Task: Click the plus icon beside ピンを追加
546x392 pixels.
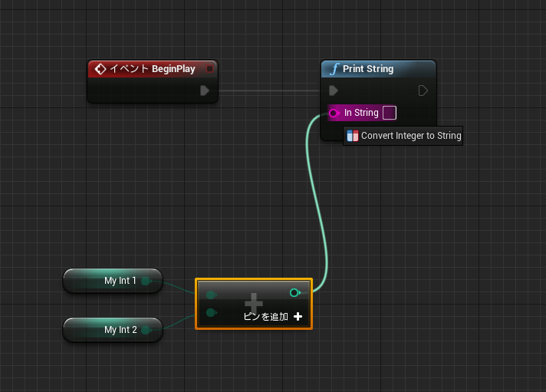Action: (x=298, y=316)
